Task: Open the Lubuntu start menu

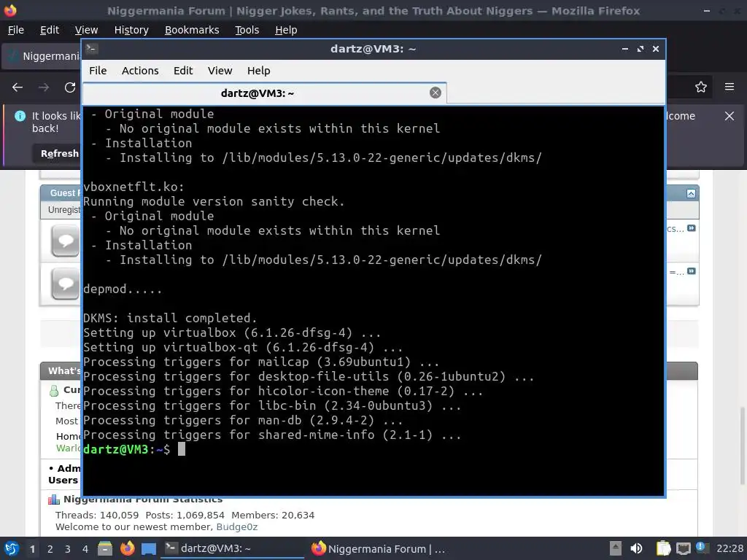Action: pos(12,548)
